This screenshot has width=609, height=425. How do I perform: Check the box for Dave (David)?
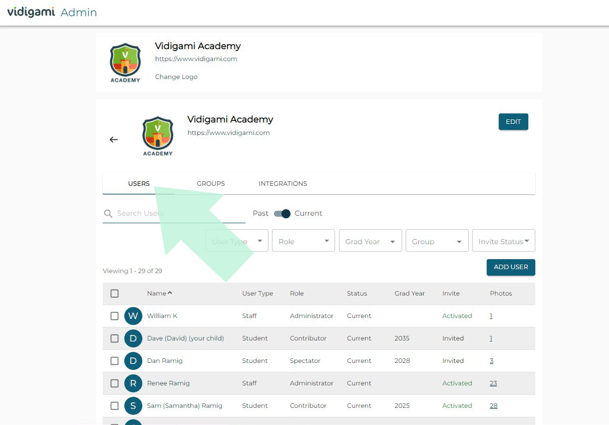(114, 338)
